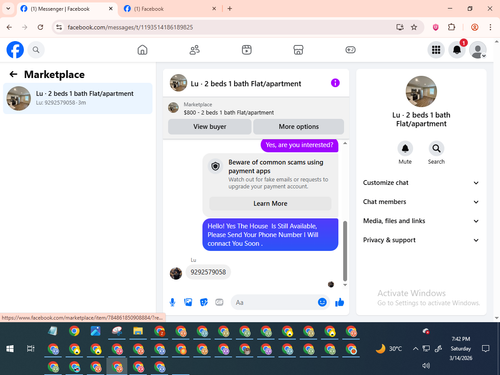Choose a sticker icon
Viewport: 500px width, 375px height.
(204, 302)
